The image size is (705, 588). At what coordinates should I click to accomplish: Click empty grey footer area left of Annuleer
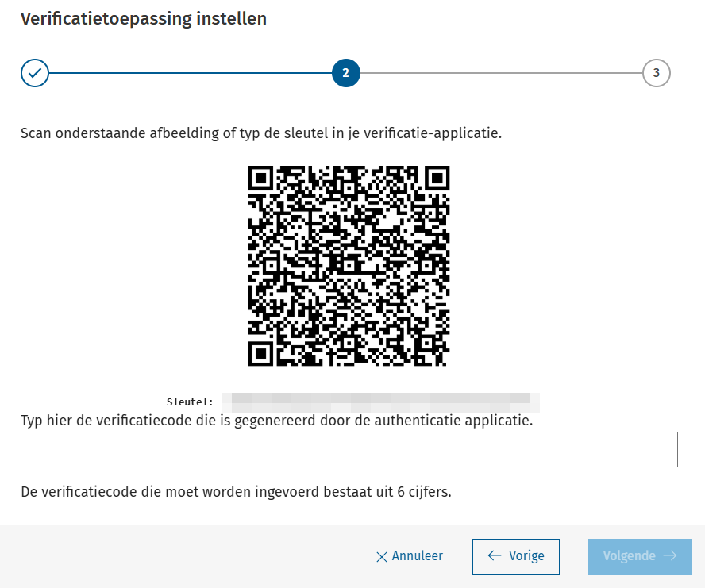[x=183, y=556]
